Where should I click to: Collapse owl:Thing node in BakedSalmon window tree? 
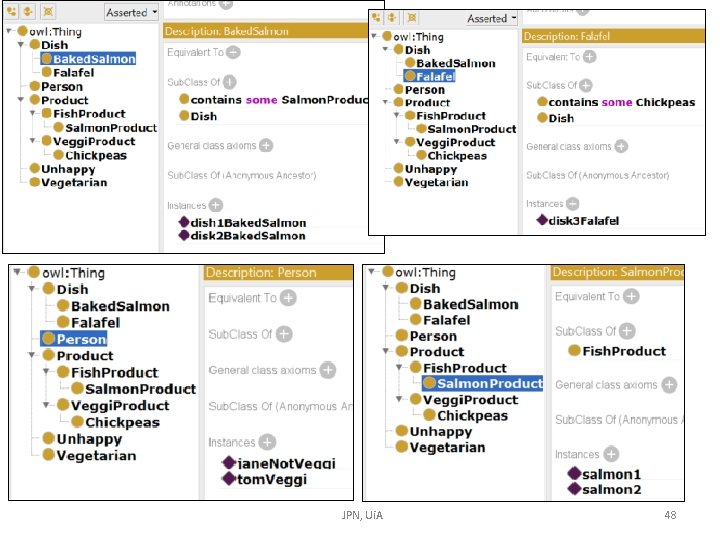pos(9,31)
